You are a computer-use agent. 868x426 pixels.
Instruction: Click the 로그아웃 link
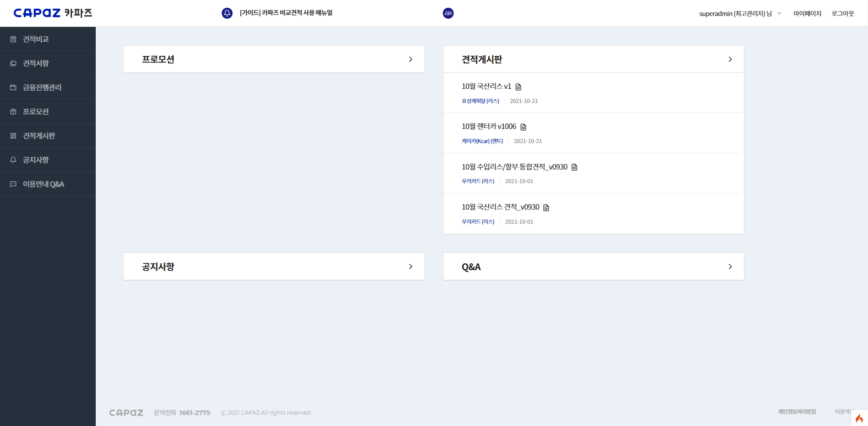843,14
